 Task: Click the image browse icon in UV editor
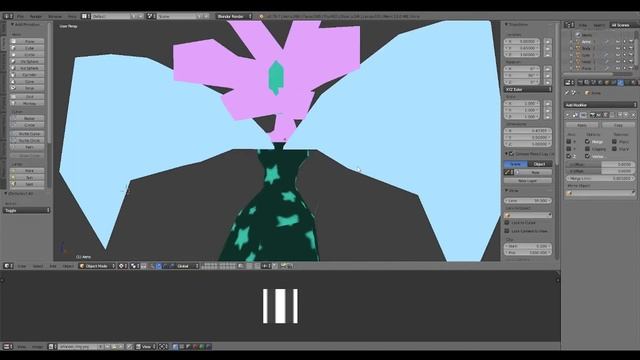click(x=52, y=347)
